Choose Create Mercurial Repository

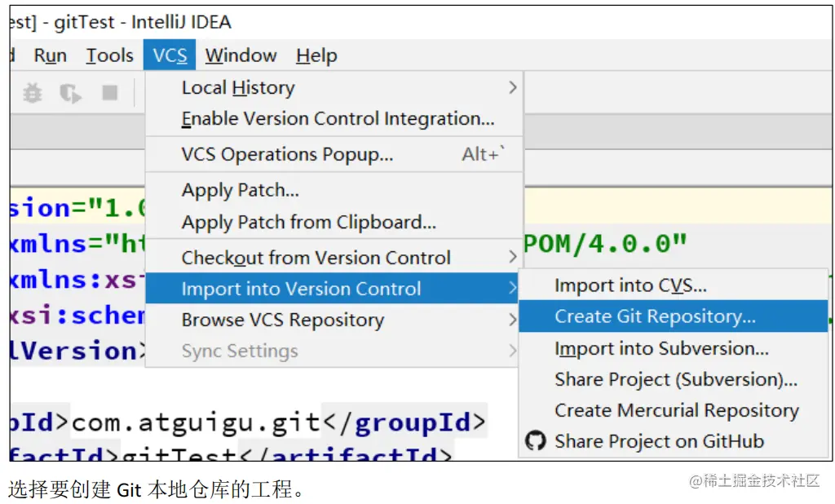[x=673, y=410]
